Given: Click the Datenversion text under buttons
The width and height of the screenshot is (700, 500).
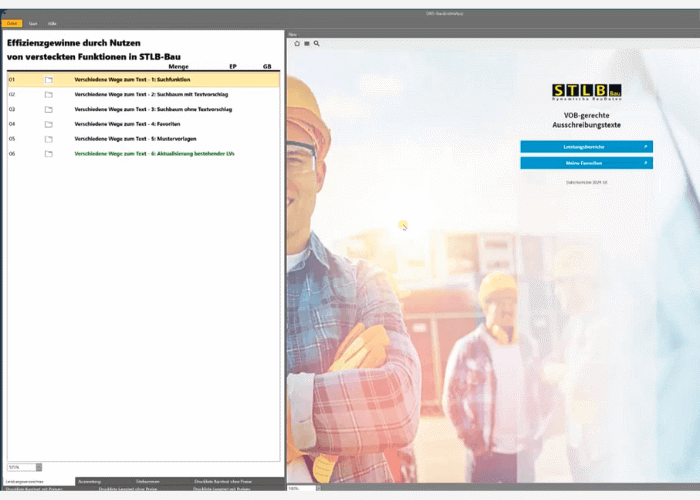Looking at the screenshot, I should tap(586, 182).
